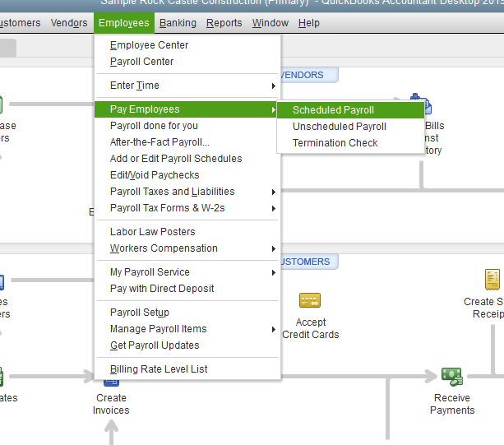Image resolution: width=504 pixels, height=445 pixels.
Task: Choose Scheduled Payroll from submenu
Action: pyautogui.click(x=350, y=110)
